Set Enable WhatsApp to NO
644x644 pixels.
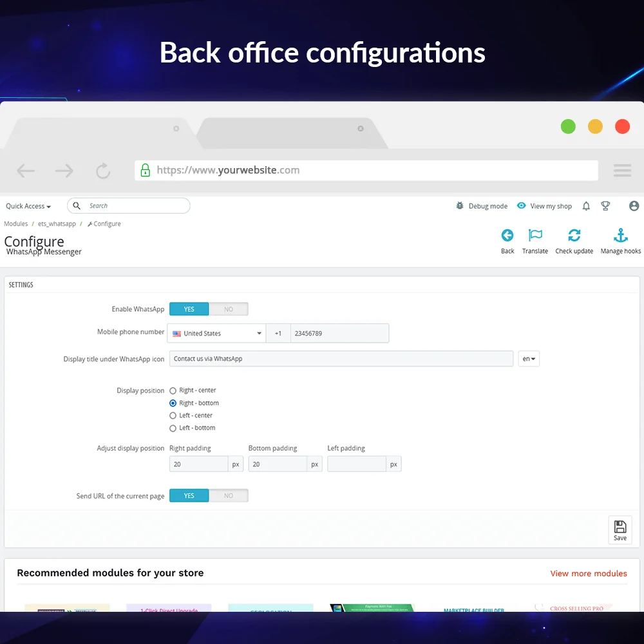pyautogui.click(x=229, y=309)
